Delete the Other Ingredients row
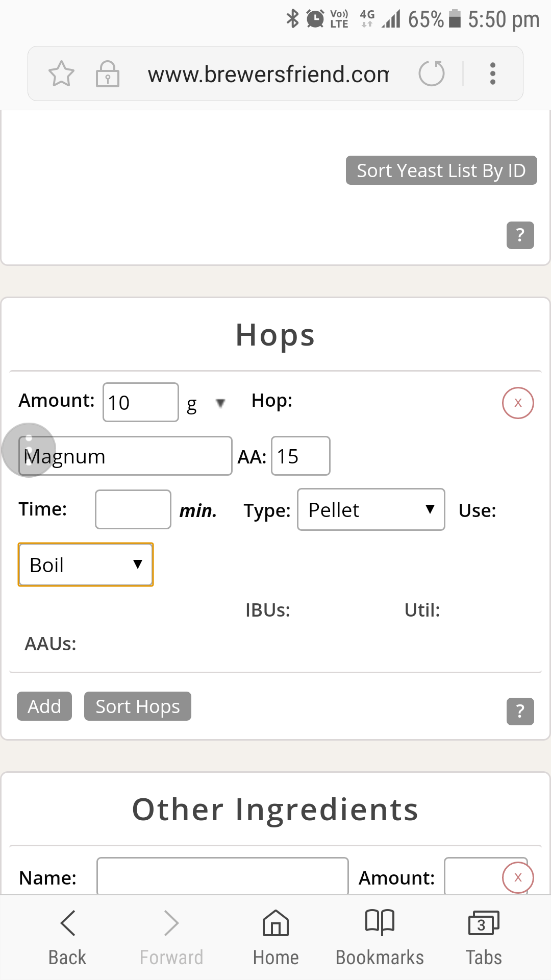551x980 pixels. [518, 877]
